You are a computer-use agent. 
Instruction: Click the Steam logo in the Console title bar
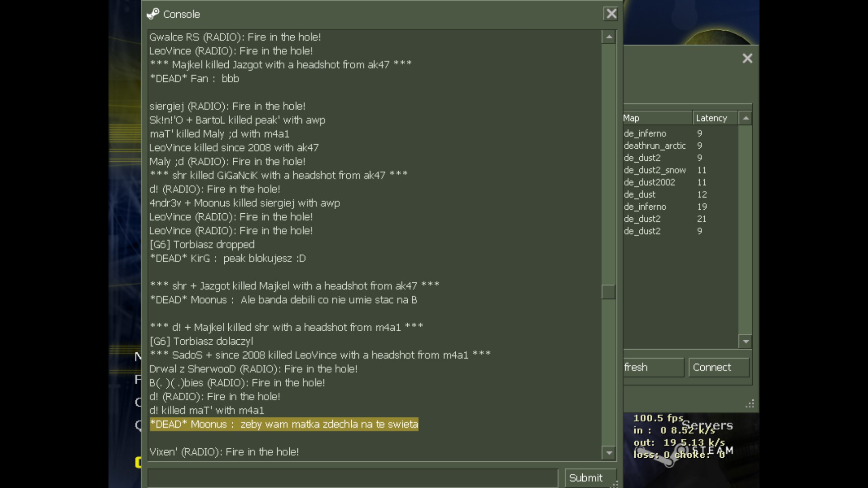click(153, 14)
